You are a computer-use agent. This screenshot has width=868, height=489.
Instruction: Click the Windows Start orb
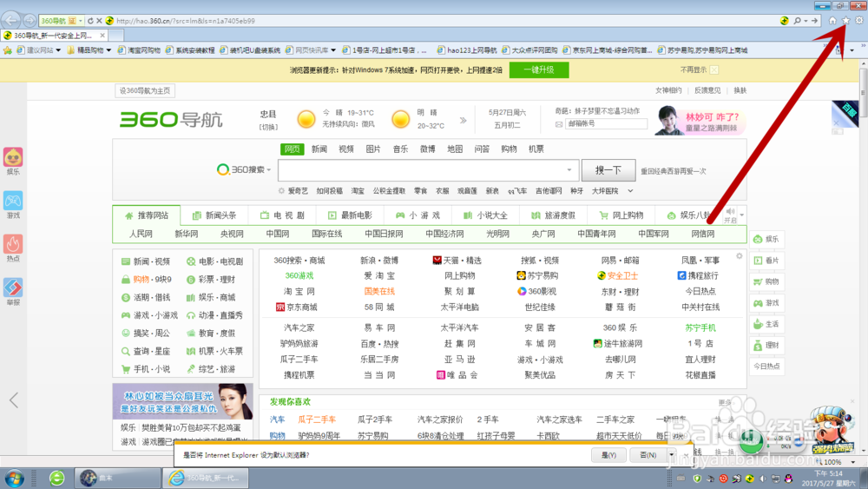coord(14,478)
